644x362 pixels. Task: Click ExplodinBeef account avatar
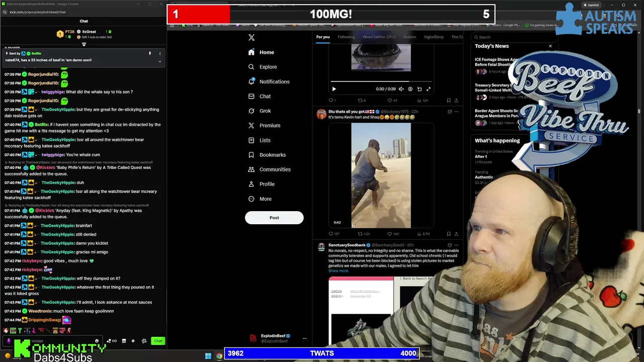(253, 338)
